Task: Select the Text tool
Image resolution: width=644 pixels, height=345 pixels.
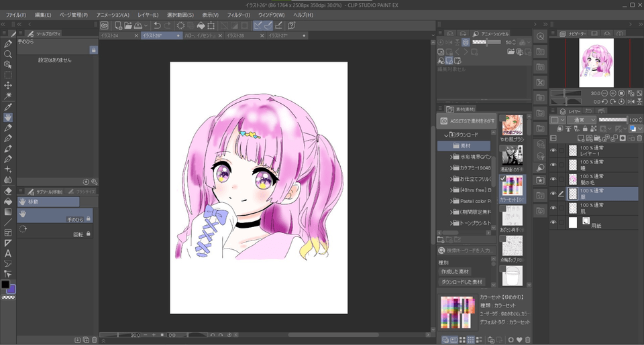Action: click(x=8, y=253)
